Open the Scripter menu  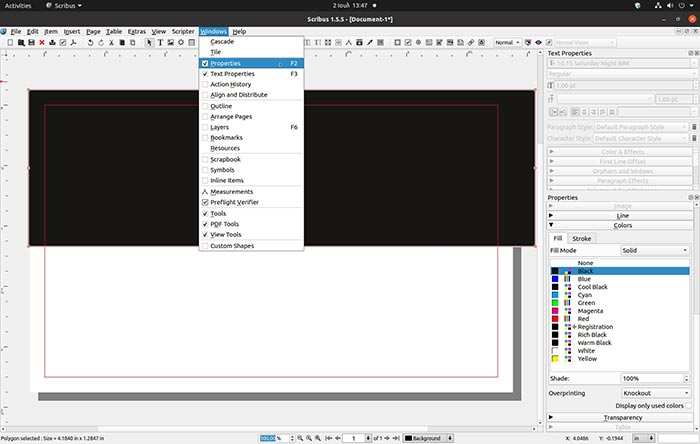click(183, 31)
